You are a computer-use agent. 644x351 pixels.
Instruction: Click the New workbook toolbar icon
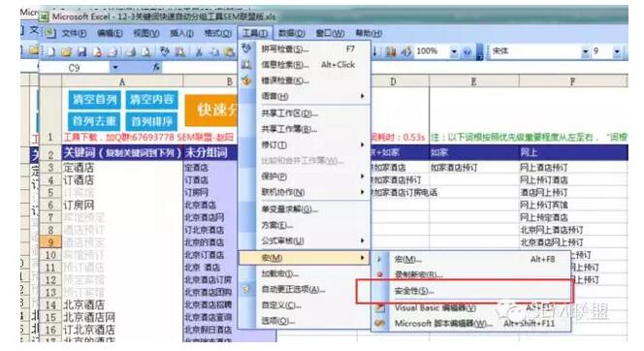click(51, 52)
